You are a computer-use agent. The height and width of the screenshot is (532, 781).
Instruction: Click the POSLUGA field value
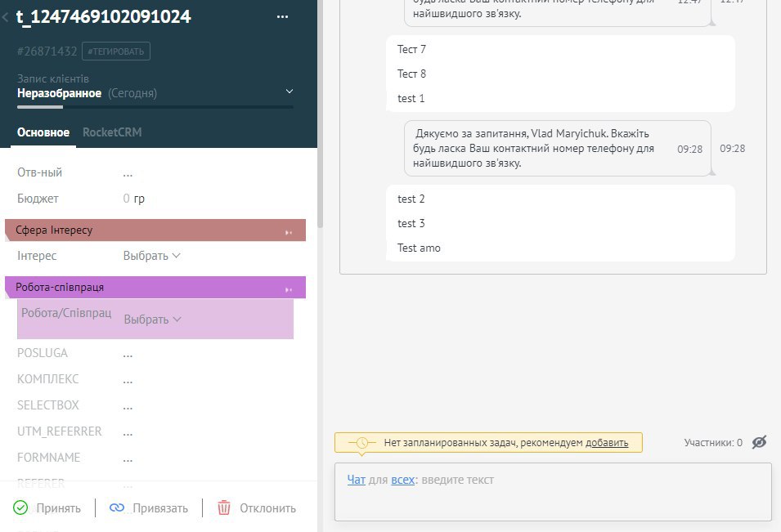coord(128,354)
